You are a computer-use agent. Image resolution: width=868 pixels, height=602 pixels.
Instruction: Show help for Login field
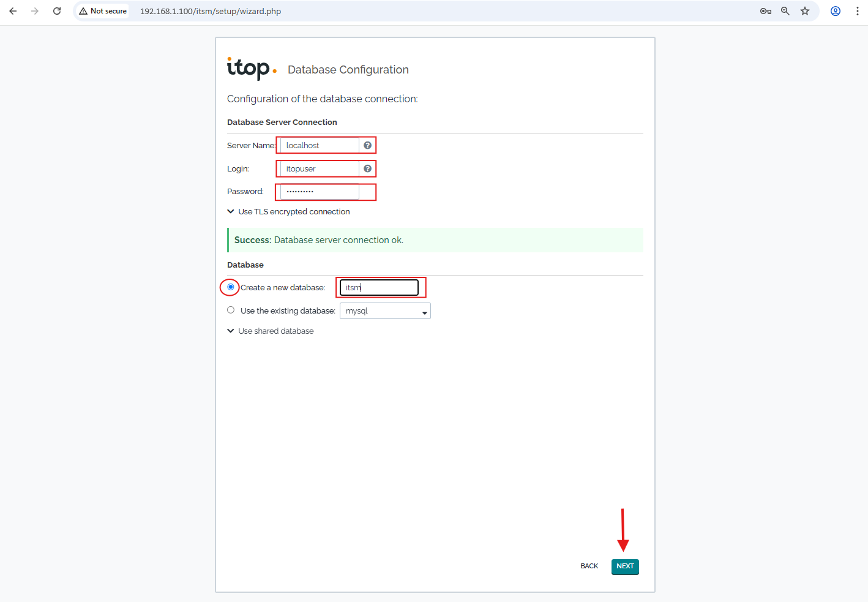(x=367, y=168)
